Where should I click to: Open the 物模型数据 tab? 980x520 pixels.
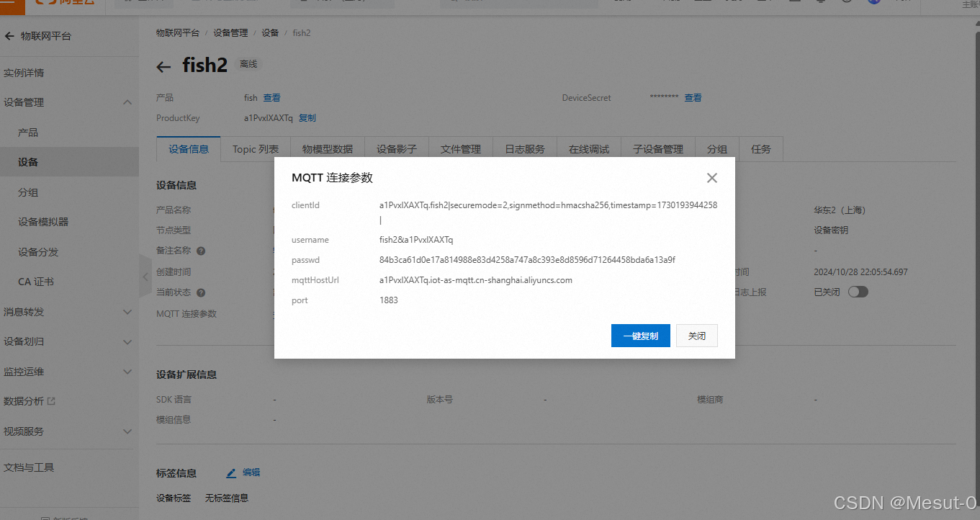[328, 149]
